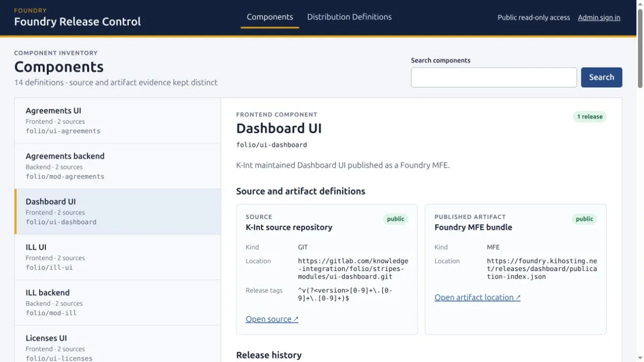Click the Source and artifact definitions heading
Viewport: 644px width, 362px height.
click(x=301, y=191)
